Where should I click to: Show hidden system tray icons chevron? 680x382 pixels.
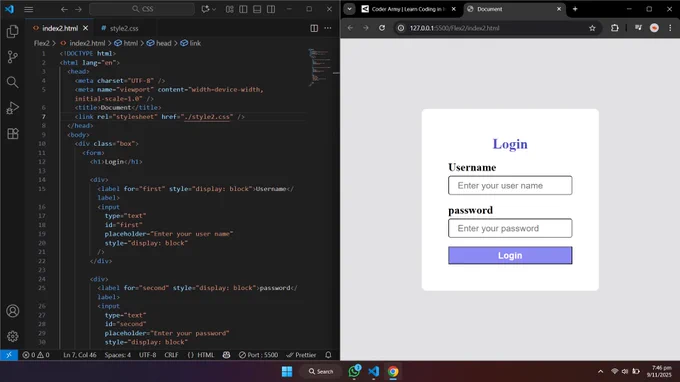pos(601,372)
